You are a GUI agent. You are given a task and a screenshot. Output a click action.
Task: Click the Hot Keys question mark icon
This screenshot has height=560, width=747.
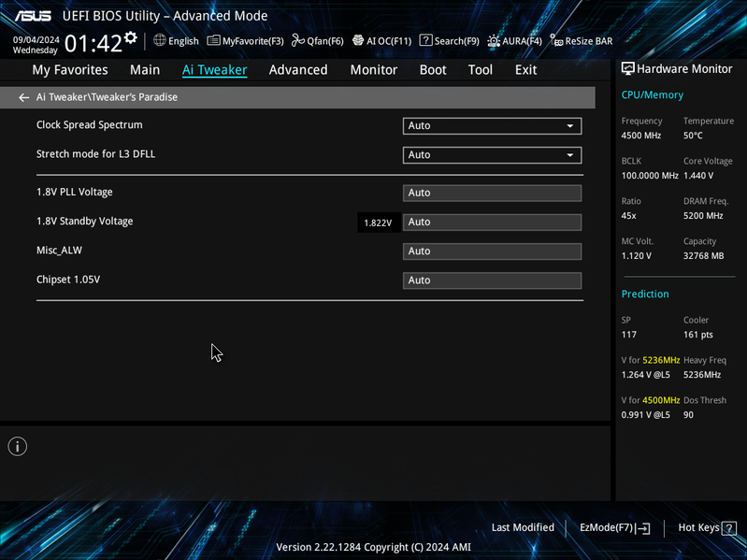[x=729, y=528]
